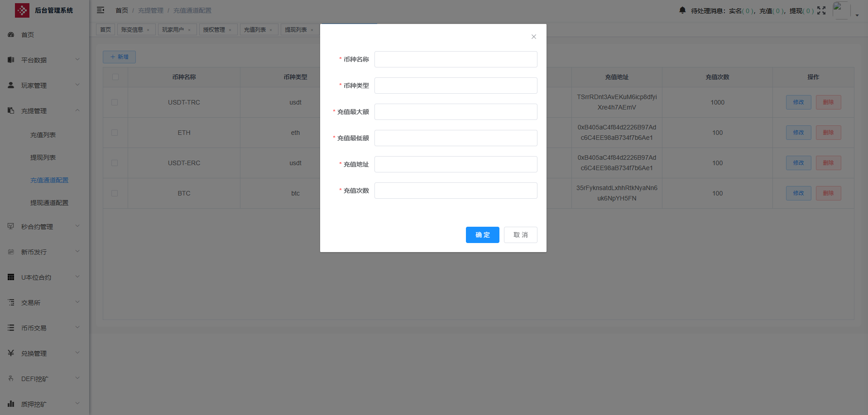Focus the 币种类型 input field
Screen dimensions: 868x415
point(456,86)
